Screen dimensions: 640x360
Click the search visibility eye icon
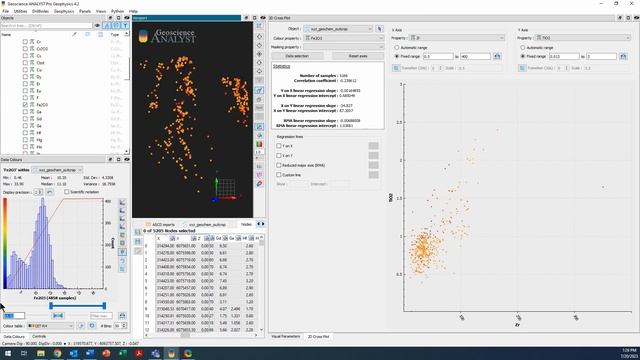[97, 25]
